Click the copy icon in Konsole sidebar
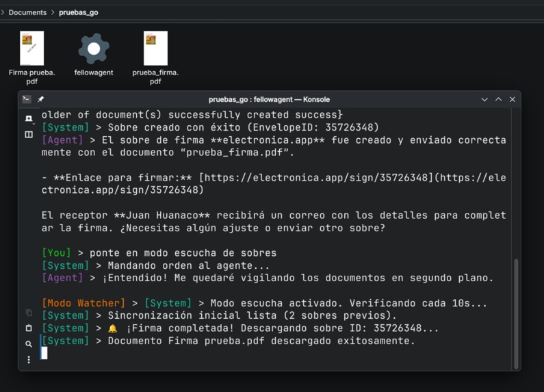Screen dimensions: 544x392 [x=29, y=313]
